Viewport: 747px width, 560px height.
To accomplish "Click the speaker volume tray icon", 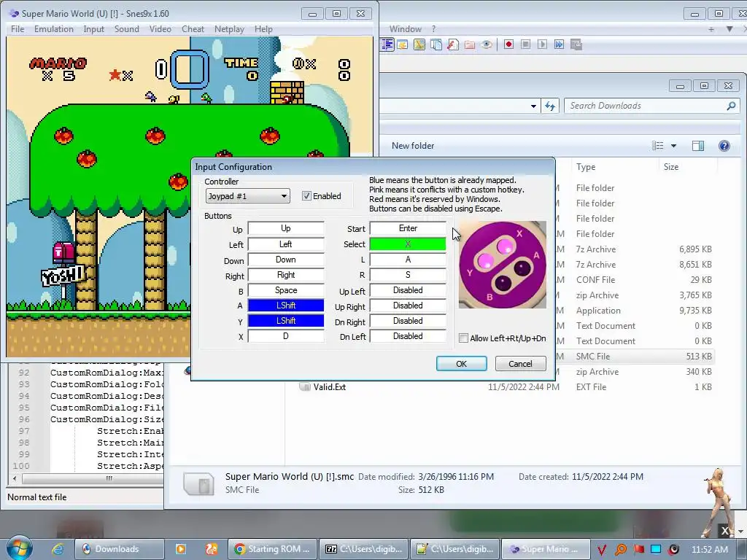I will pos(673,549).
